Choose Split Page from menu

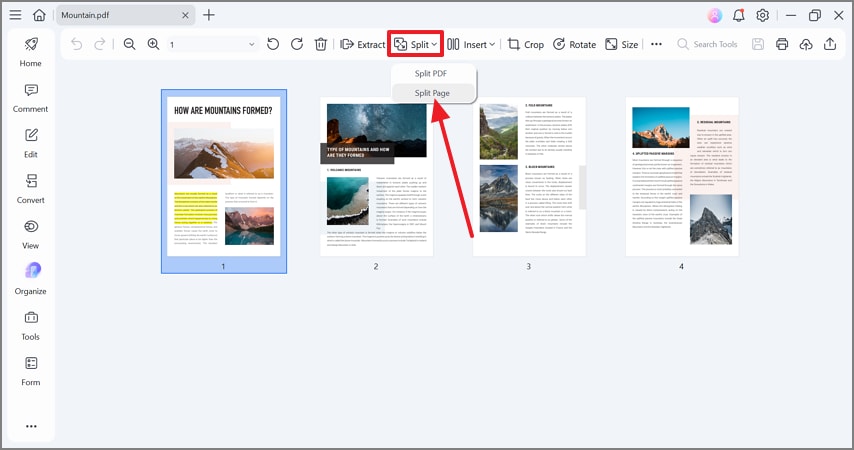[x=434, y=93]
